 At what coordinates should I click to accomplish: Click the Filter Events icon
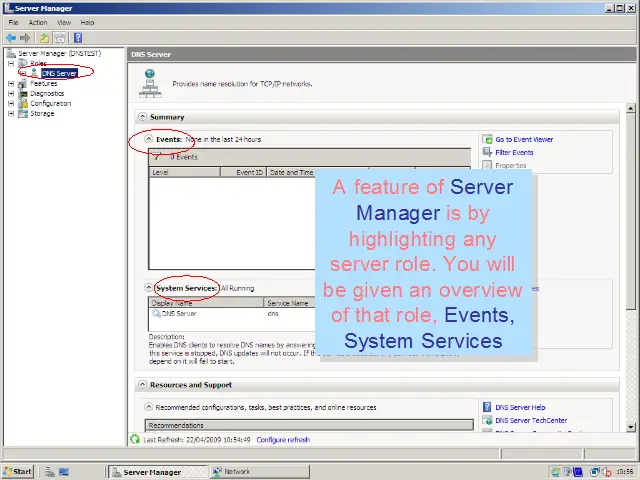pos(487,152)
